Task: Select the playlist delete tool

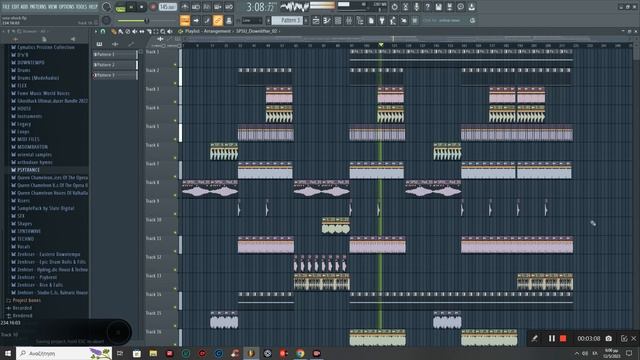Action: tap(128, 31)
